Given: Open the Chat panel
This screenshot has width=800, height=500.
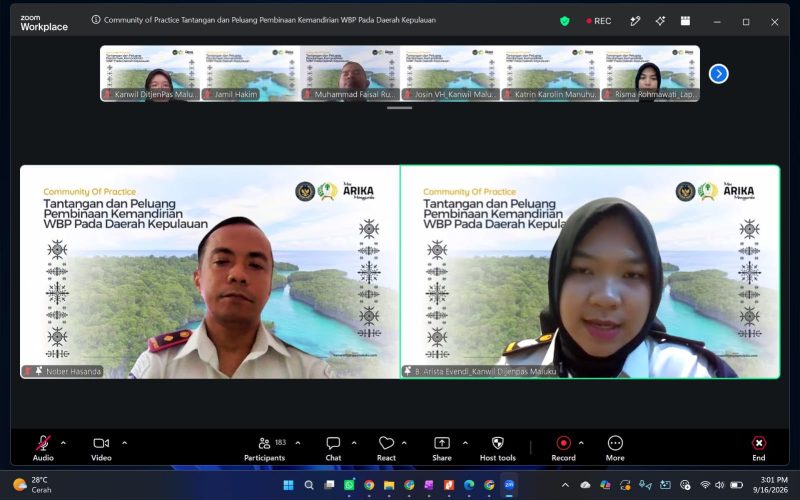Looking at the screenshot, I should coord(333,449).
